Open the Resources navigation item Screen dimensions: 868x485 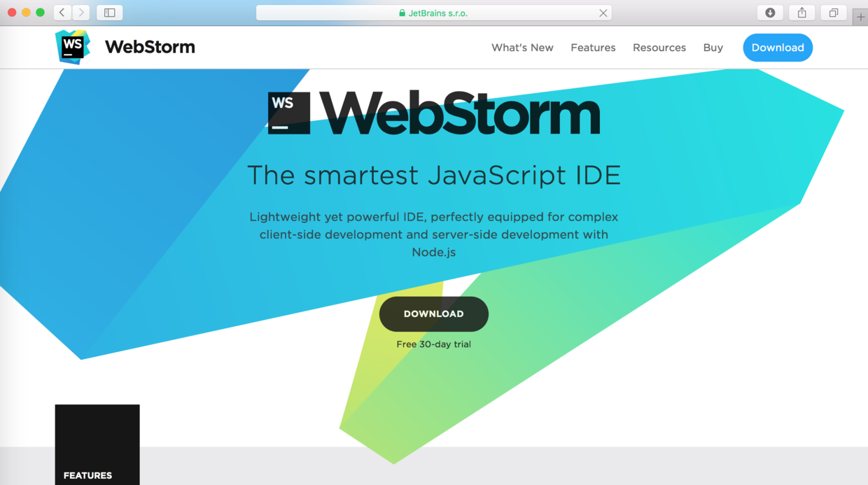[x=659, y=48]
